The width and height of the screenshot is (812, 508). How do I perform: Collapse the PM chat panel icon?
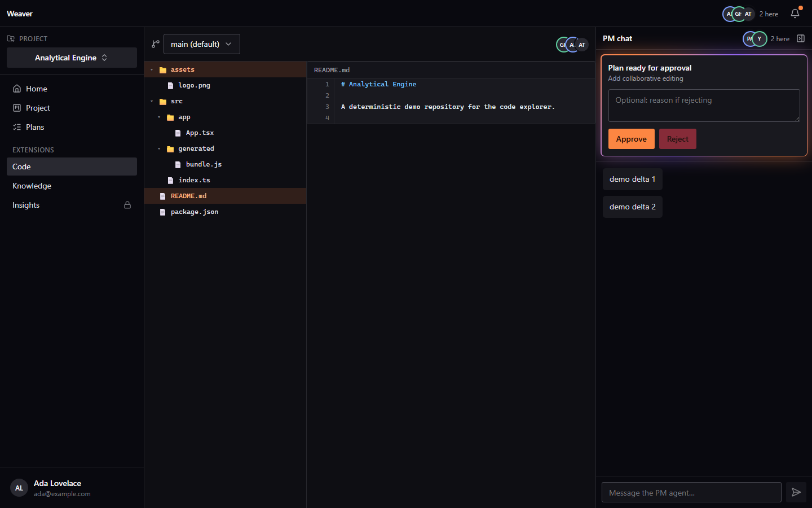point(801,38)
